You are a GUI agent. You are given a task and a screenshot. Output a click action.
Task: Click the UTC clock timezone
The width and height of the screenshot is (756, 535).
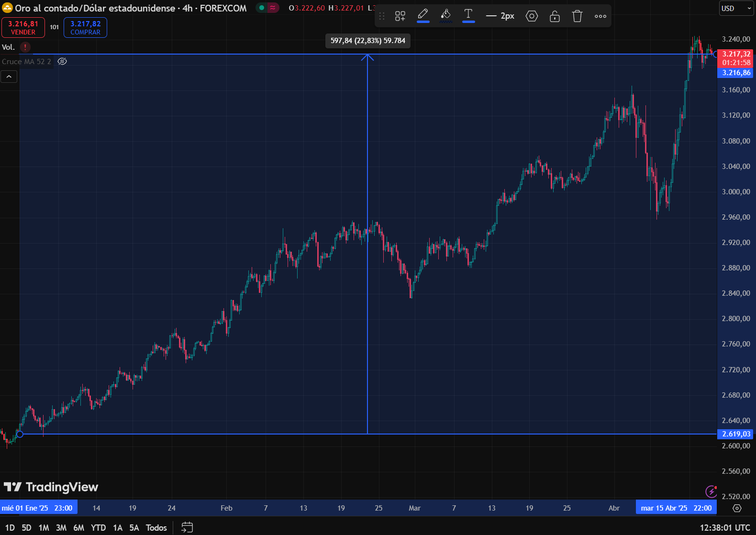coord(725,527)
